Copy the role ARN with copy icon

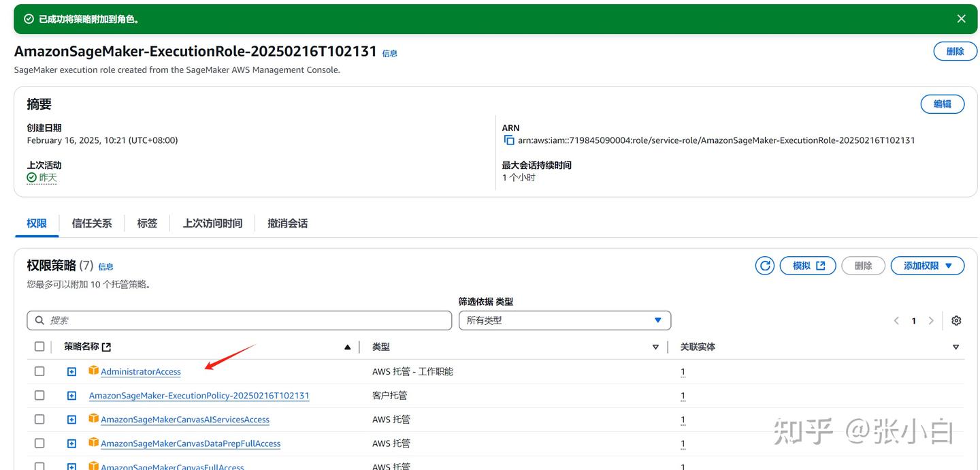[x=509, y=140]
